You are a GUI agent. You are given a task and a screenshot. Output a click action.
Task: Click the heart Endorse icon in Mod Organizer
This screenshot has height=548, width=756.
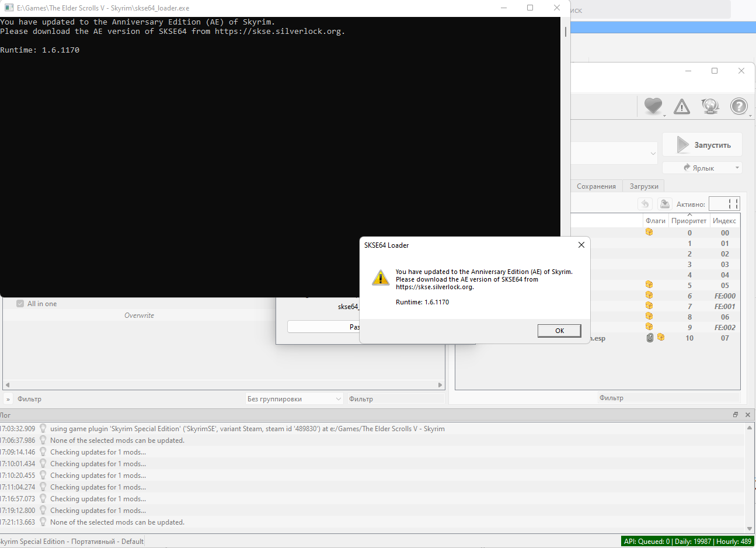[x=653, y=106]
